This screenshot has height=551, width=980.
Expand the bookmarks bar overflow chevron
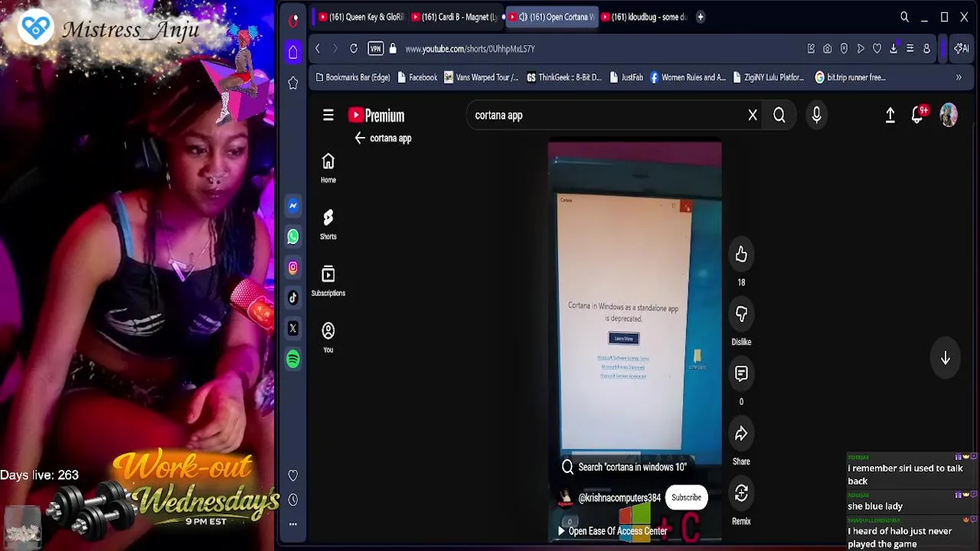959,77
